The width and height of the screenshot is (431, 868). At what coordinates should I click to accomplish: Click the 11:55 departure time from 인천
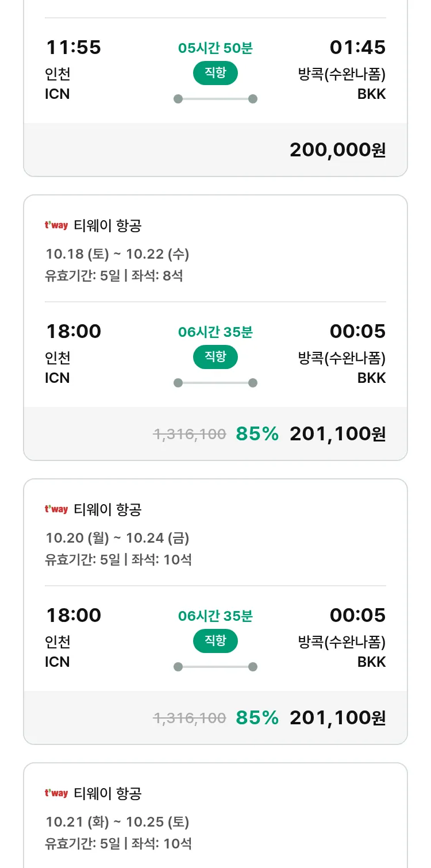coord(73,48)
